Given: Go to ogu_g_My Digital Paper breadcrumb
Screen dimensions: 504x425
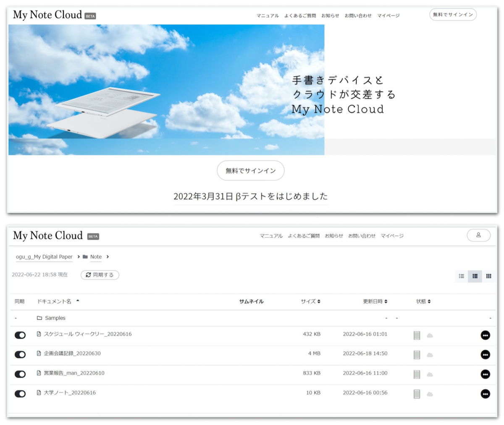Looking at the screenshot, I should pos(44,257).
